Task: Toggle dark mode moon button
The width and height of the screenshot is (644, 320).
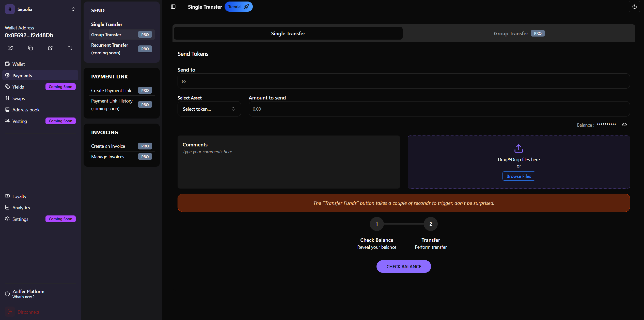Action: [634, 7]
